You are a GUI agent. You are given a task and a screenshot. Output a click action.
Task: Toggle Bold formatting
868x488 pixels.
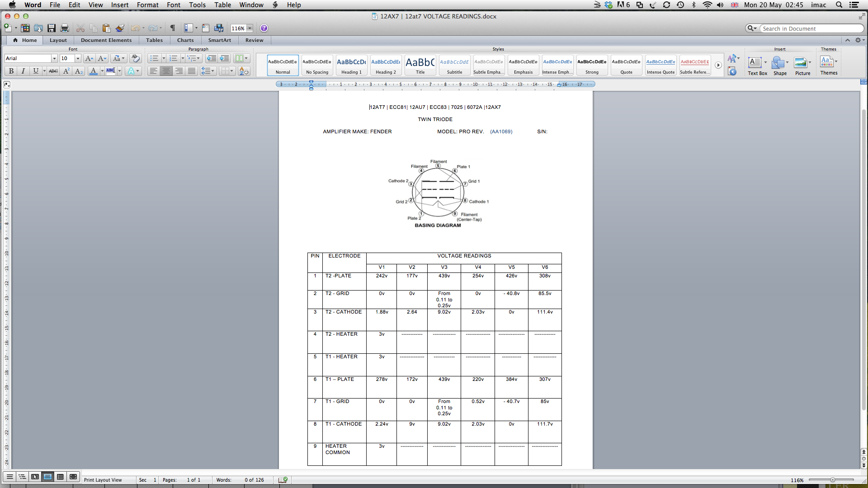point(11,71)
